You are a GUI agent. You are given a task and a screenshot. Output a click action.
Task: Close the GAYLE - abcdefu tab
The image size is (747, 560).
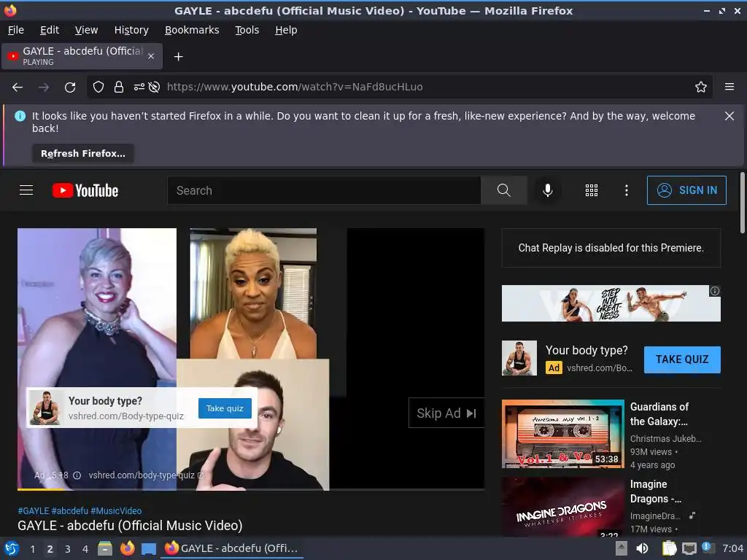[151, 56]
